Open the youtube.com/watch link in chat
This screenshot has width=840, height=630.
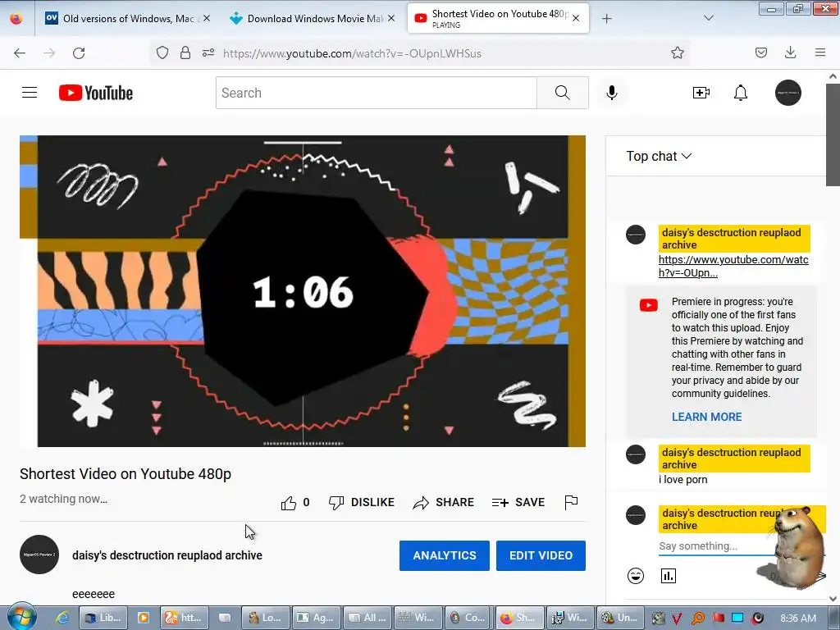coord(733,267)
